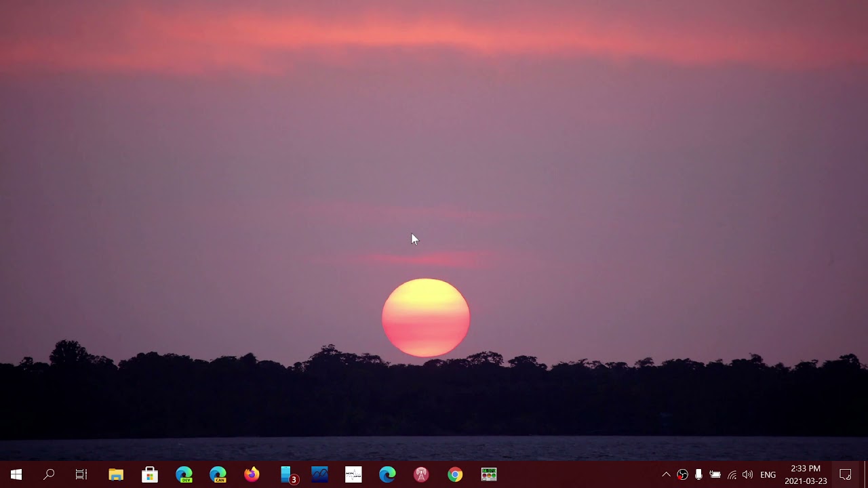The width and height of the screenshot is (868, 488).
Task: Switch input language ENG indicator
Action: 768,474
